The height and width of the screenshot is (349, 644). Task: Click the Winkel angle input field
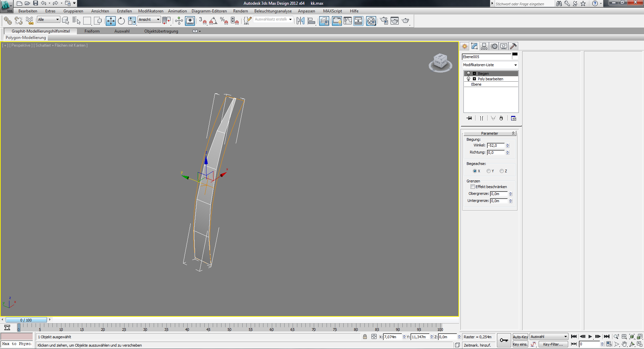[x=496, y=145]
